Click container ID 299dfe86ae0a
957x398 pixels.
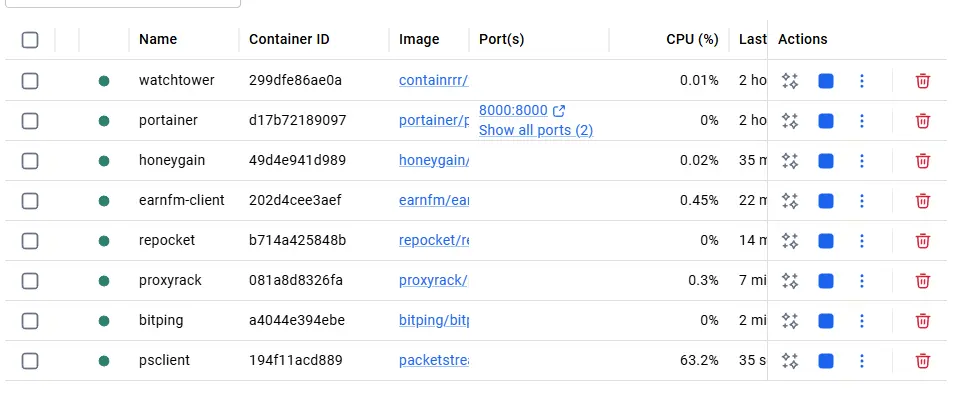point(295,81)
